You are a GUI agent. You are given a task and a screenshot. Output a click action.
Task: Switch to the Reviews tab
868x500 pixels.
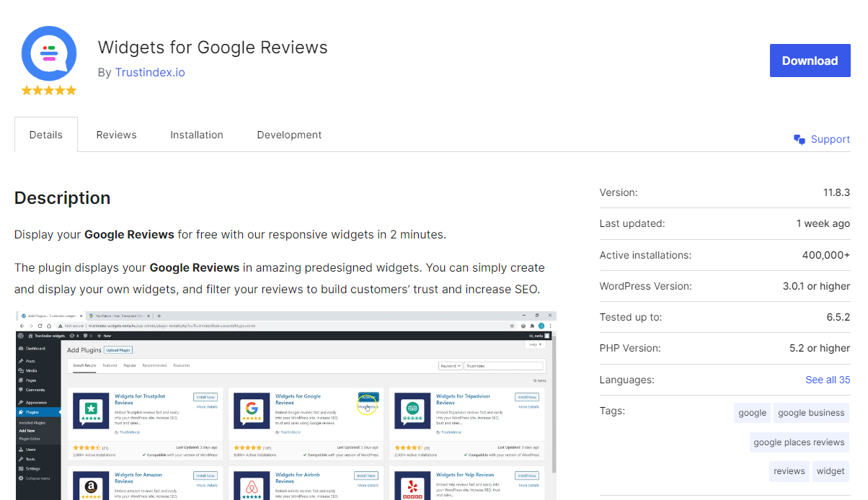(116, 135)
